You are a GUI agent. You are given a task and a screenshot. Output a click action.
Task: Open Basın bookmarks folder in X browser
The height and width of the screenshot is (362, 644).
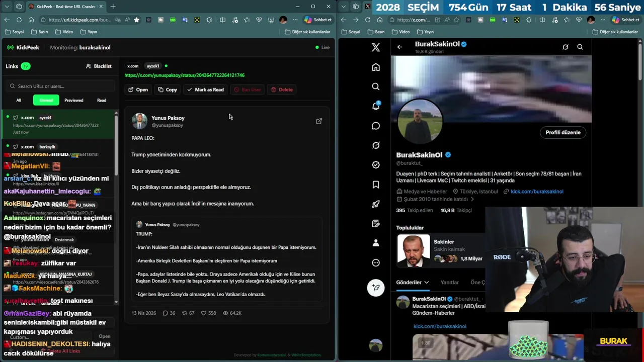[375, 32]
